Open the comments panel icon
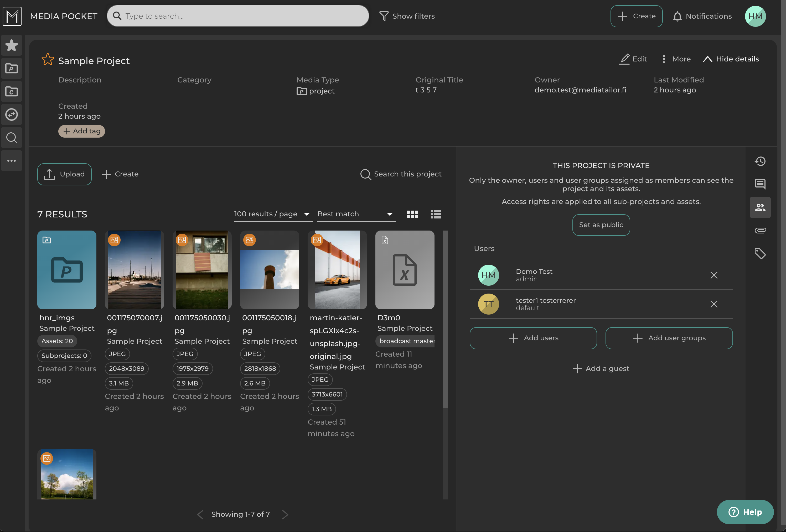This screenshot has width=786, height=532. (x=760, y=184)
